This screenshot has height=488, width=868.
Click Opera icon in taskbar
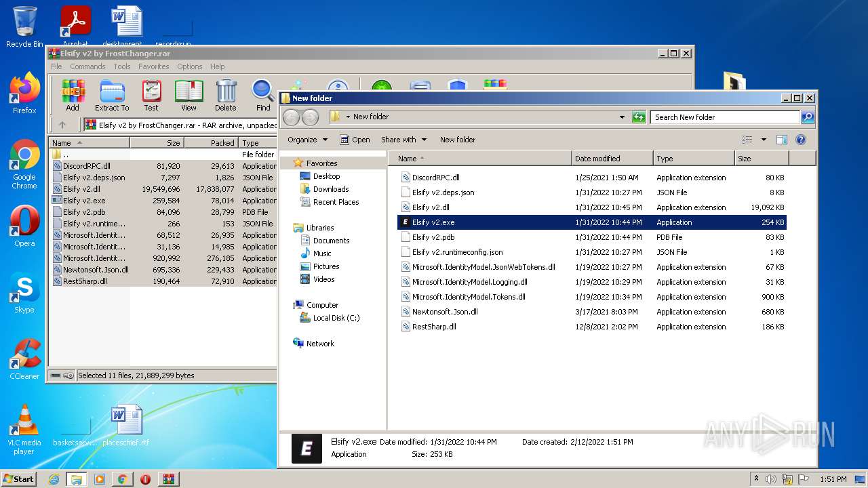click(x=145, y=479)
